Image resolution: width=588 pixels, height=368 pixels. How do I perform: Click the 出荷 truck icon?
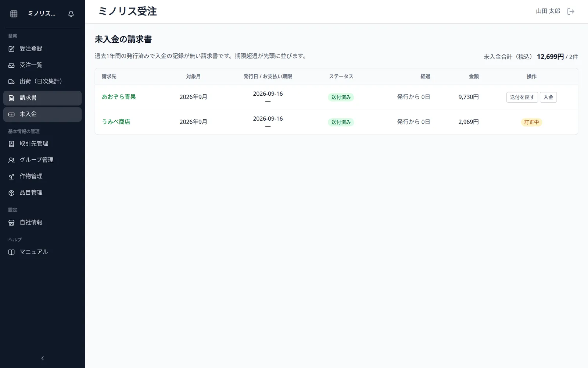(x=11, y=82)
